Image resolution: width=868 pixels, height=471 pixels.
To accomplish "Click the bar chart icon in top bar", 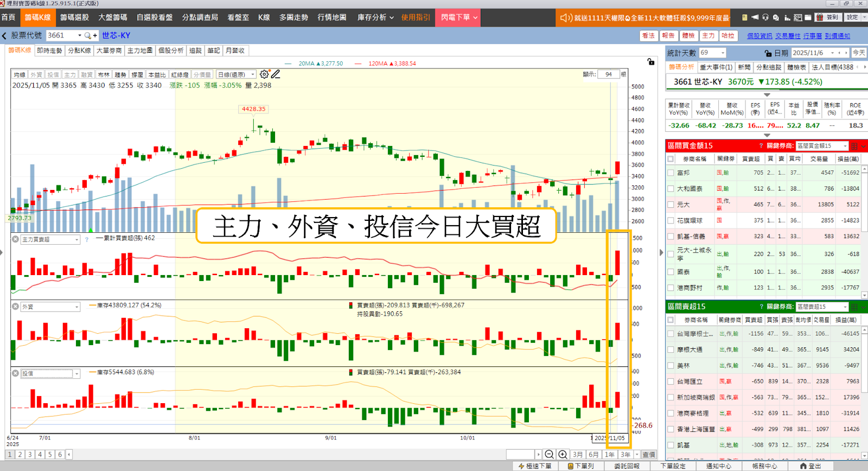I will (787, 17).
